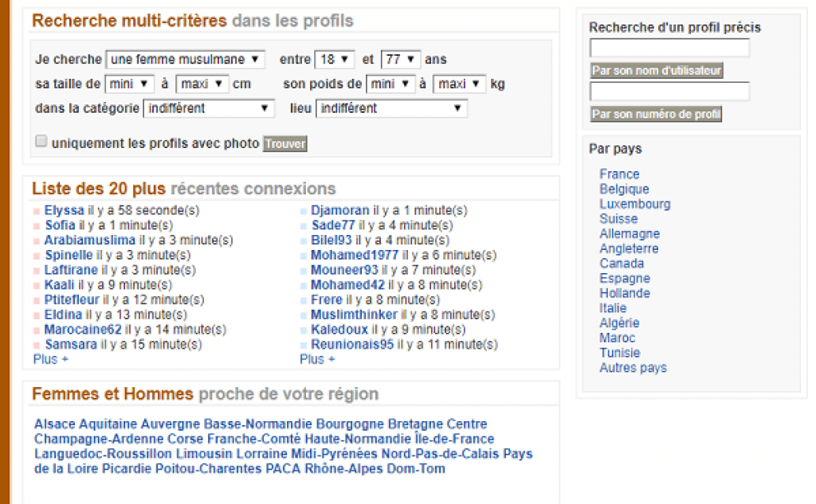
Task: Select Luxembourg in the country list
Action: (x=635, y=204)
